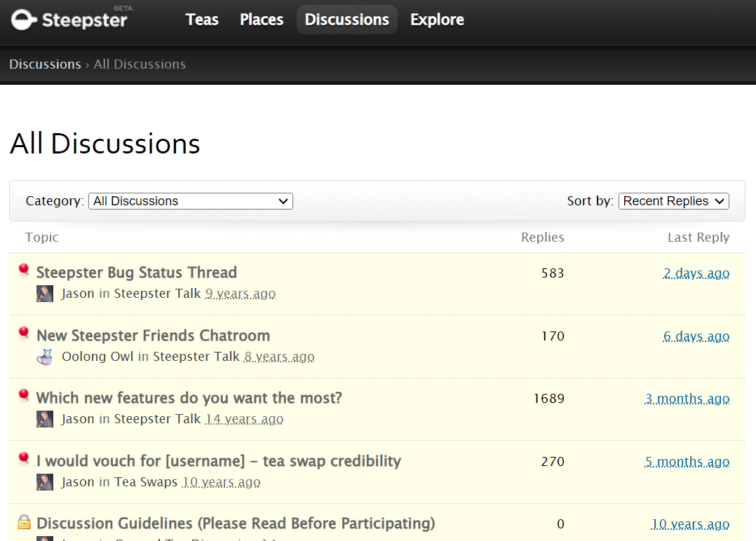This screenshot has height=541, width=756.
Task: Click Tea Swaps category link
Action: point(146,481)
